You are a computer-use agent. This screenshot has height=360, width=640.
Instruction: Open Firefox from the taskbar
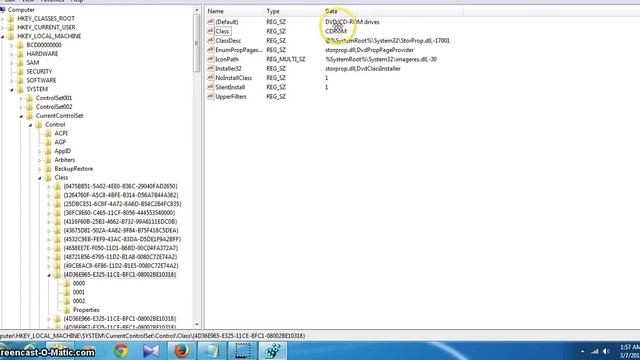point(181,351)
